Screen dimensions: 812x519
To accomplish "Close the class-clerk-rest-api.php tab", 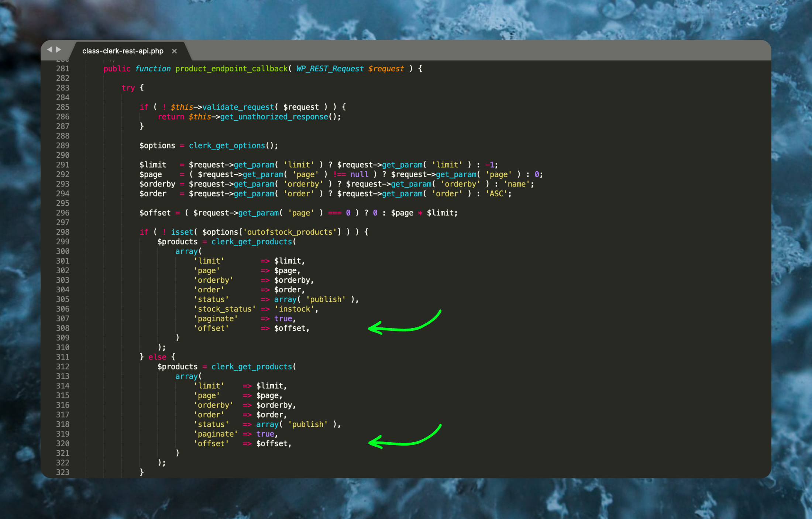I will 174,51.
